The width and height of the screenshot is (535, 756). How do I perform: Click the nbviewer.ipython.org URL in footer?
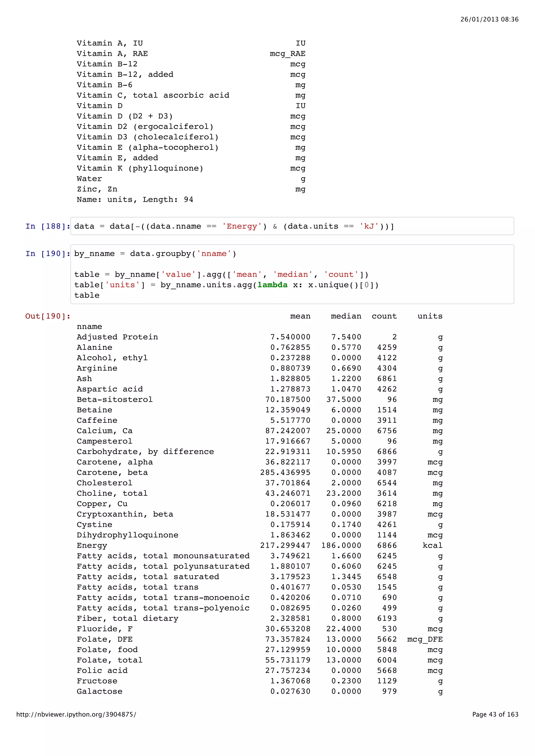(x=76, y=714)
